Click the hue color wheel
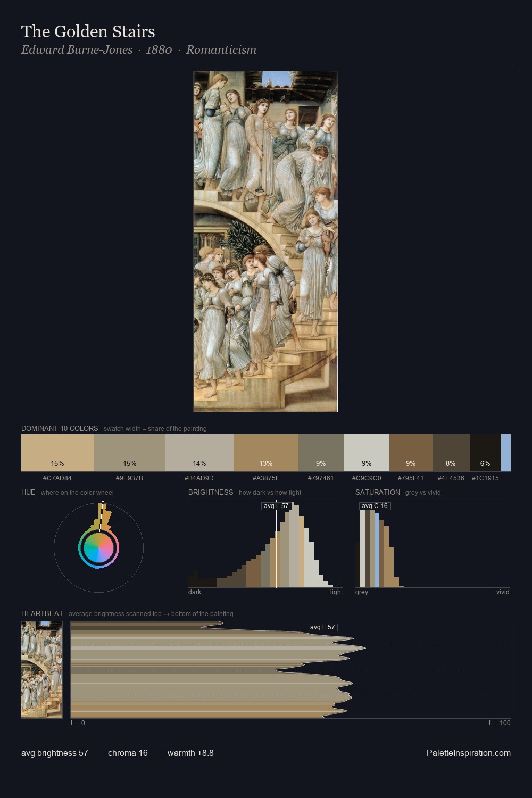Screen dimensions: 532x798 coord(98,547)
